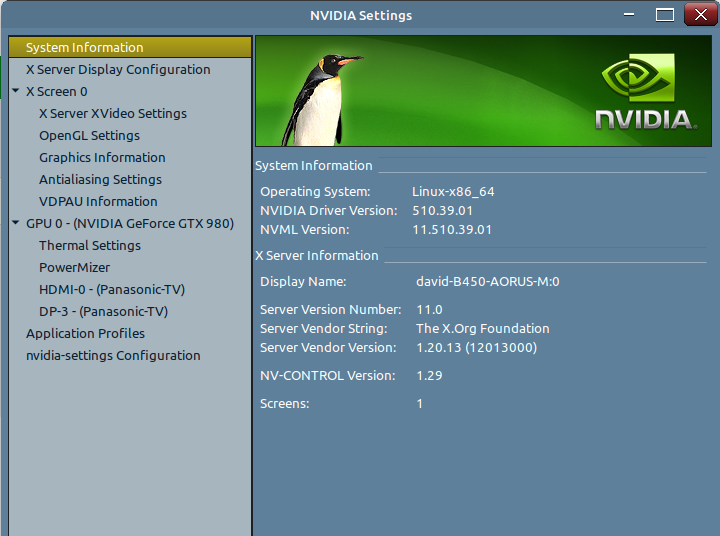720x536 pixels.
Task: Click the Screens value 1
Action: (x=419, y=404)
